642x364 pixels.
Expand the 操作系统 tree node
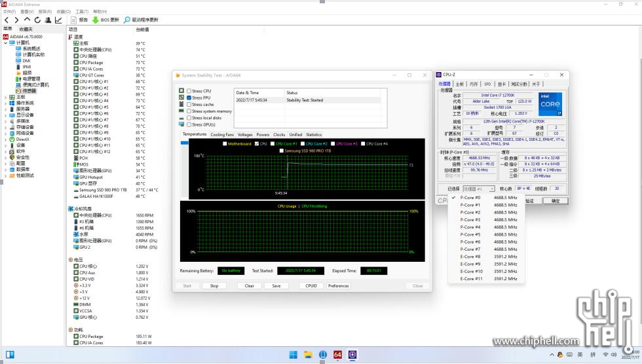click(5, 103)
